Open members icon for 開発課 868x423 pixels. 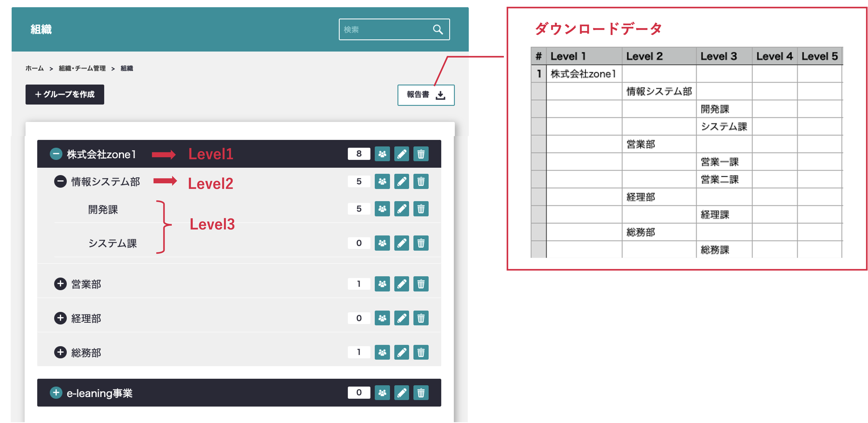(382, 209)
